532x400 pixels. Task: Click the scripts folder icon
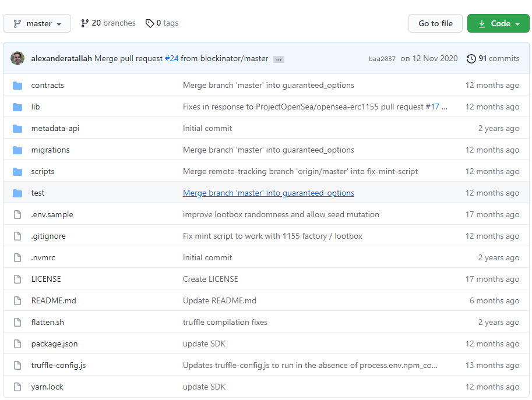[x=17, y=172]
